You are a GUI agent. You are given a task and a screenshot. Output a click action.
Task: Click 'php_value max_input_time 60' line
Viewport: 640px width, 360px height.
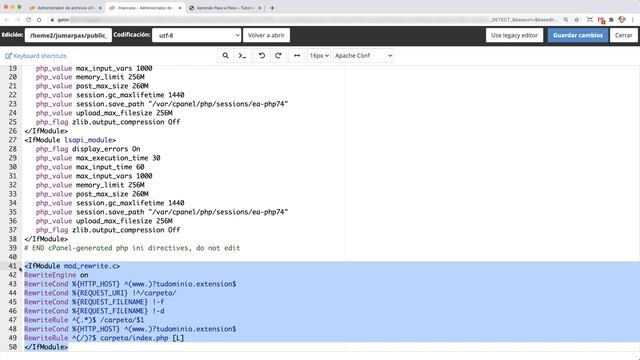click(90, 167)
